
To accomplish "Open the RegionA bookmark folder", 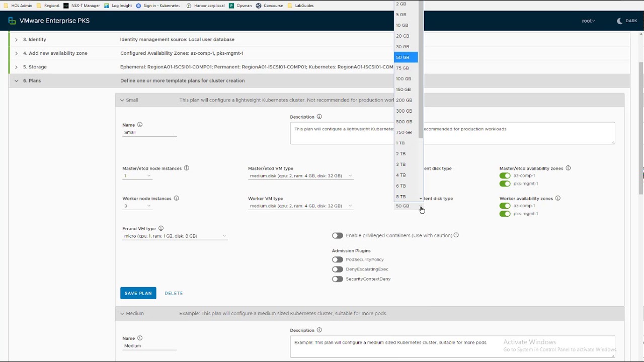I will pyautogui.click(x=48, y=6).
